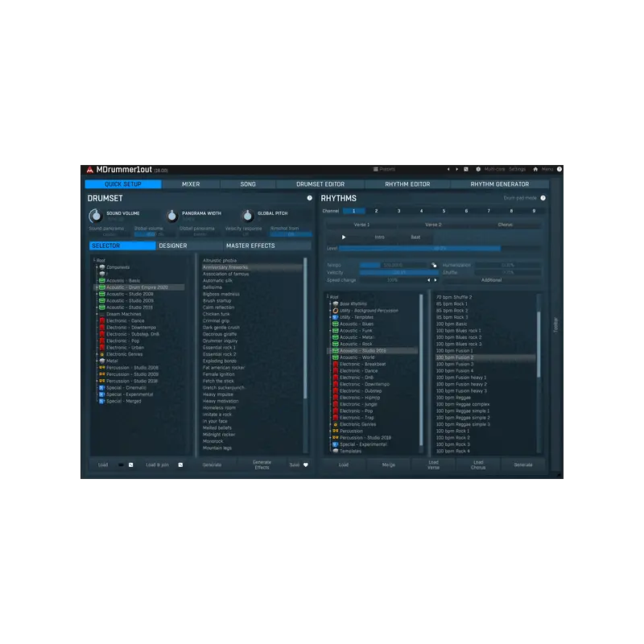The height and width of the screenshot is (644, 644).
Task: Adjust the Sound Volume knob
Action: click(95, 216)
